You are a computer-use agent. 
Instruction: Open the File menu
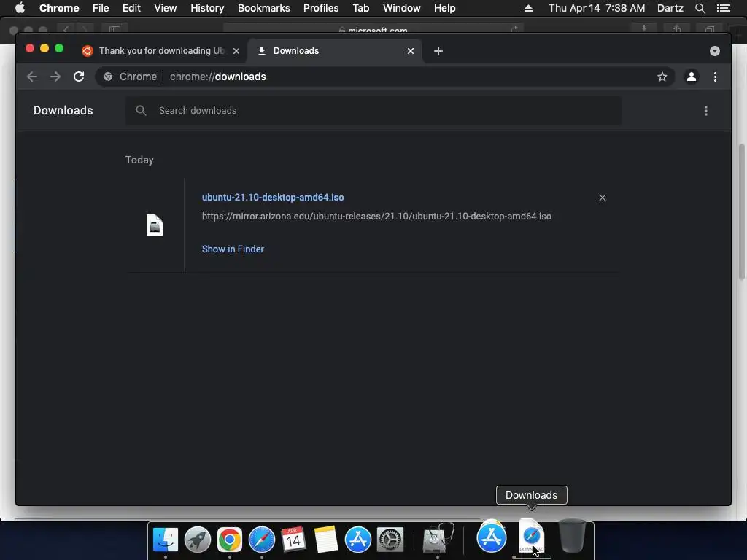pos(101,8)
